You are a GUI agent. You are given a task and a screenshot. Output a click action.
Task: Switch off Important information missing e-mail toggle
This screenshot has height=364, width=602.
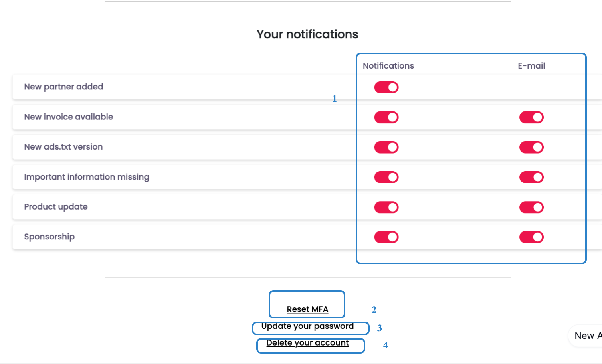[531, 177]
